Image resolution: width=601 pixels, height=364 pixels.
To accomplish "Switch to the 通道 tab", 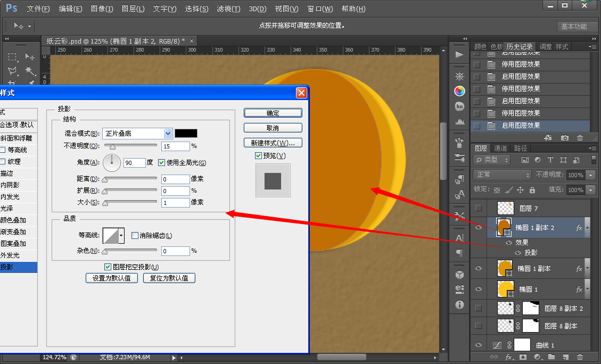I will [500, 148].
